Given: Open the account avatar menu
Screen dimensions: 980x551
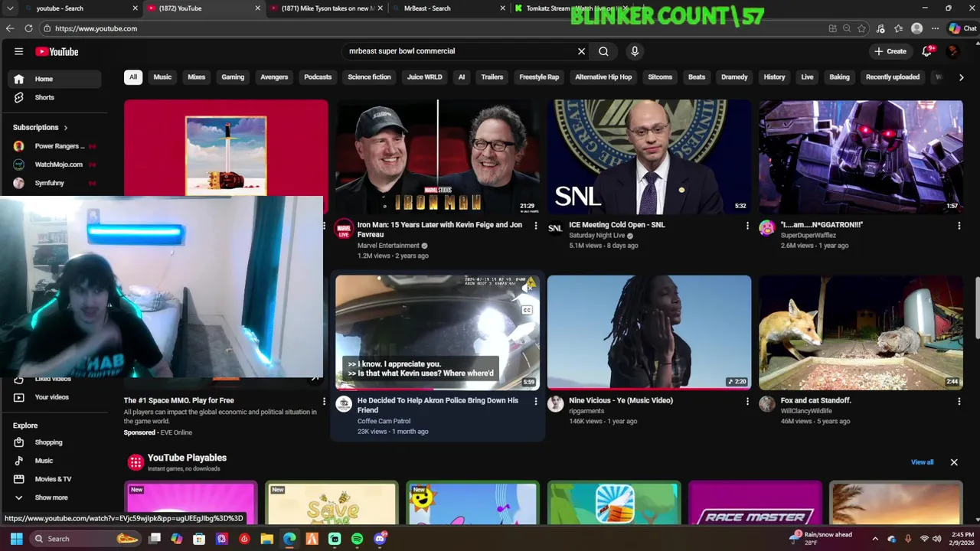Looking at the screenshot, I should 952,51.
